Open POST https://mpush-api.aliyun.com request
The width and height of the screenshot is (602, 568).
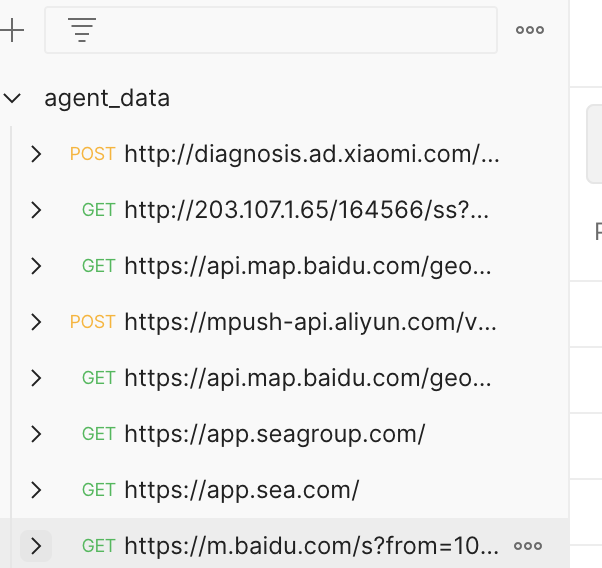tap(310, 322)
